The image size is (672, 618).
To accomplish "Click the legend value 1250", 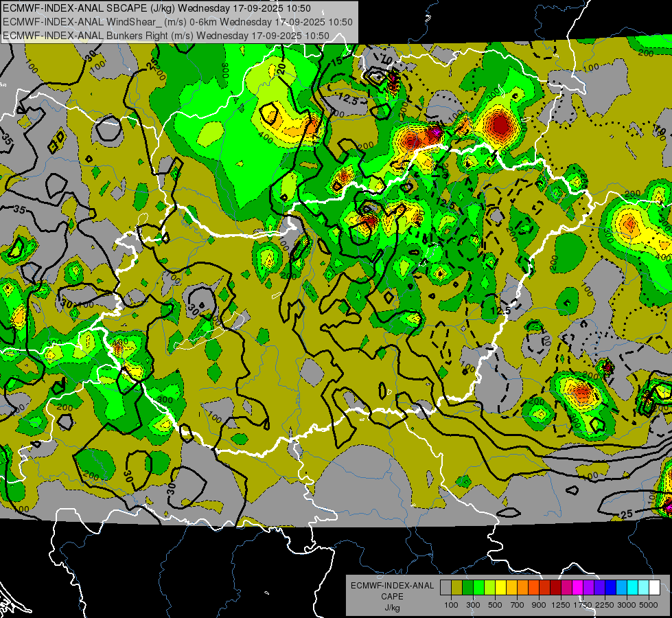I will coord(561,605).
